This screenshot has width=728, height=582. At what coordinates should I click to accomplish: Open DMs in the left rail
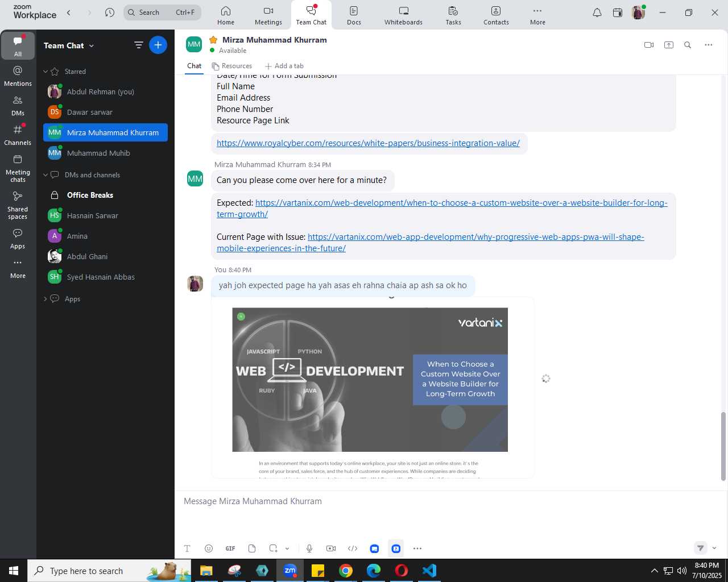[18, 105]
